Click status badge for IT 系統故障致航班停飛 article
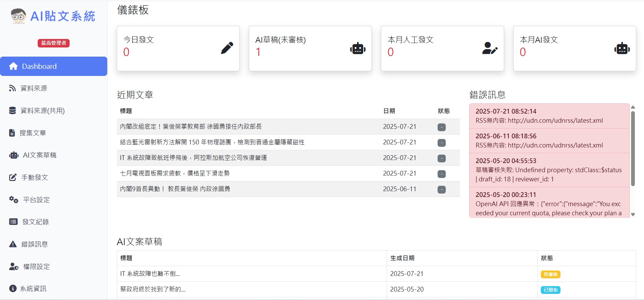 tap(442, 158)
